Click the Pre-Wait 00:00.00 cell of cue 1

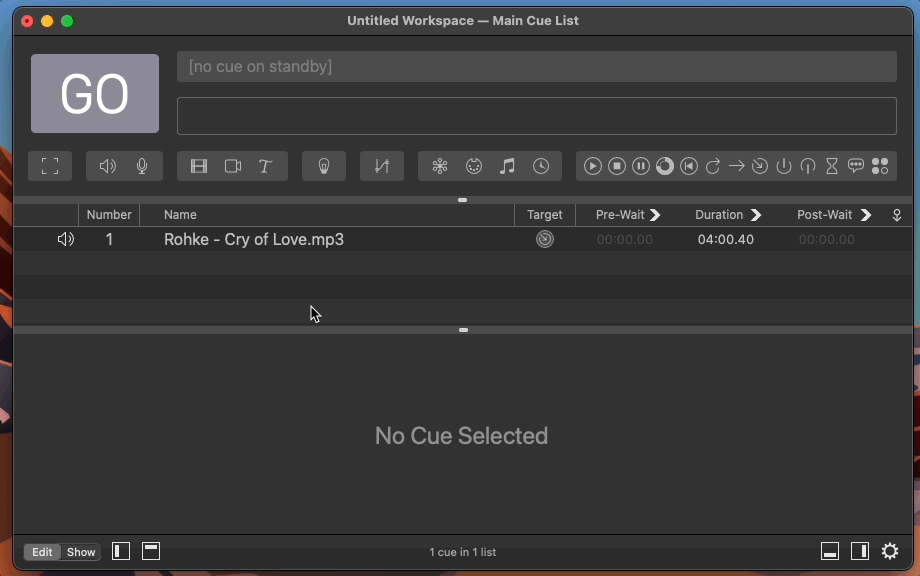click(x=625, y=239)
